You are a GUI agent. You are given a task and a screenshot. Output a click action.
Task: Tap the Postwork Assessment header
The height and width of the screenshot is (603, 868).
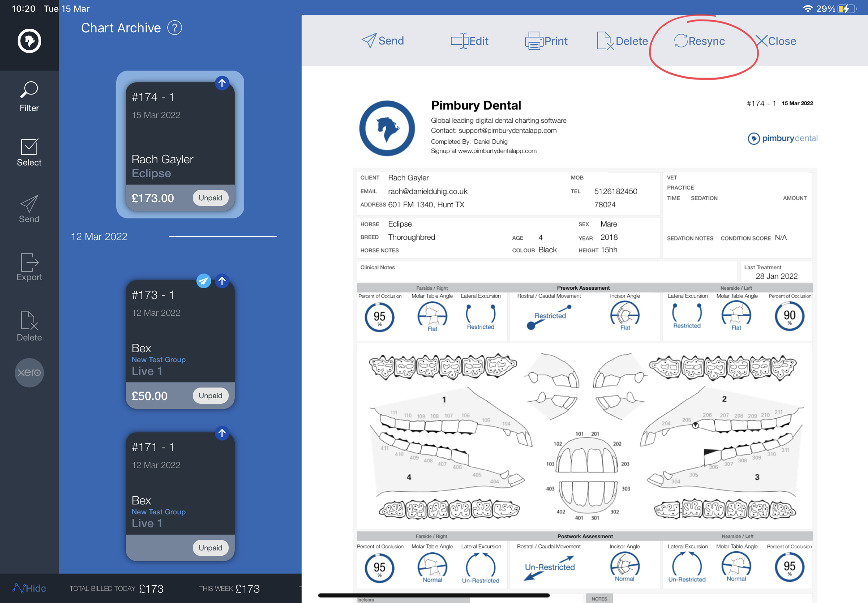tap(584, 536)
